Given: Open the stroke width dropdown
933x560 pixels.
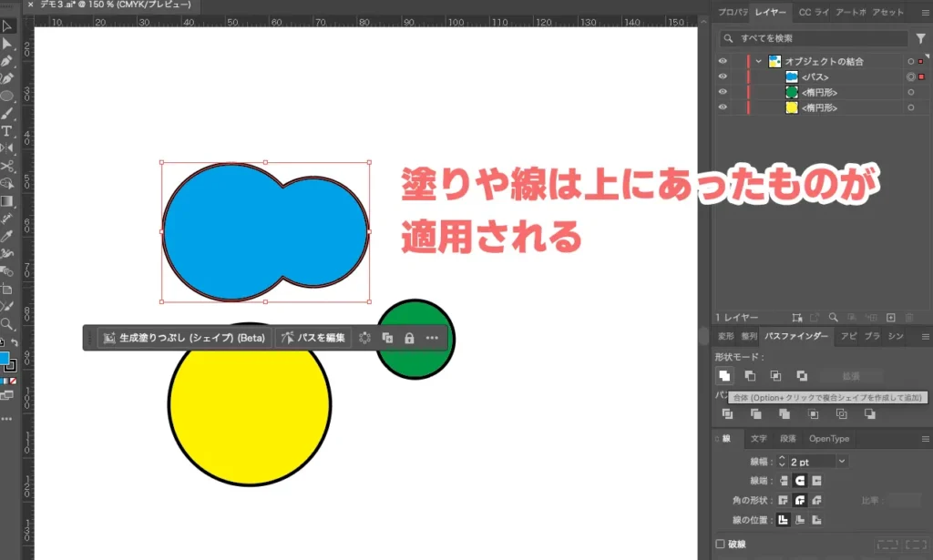Looking at the screenshot, I should pyautogui.click(x=840, y=462).
